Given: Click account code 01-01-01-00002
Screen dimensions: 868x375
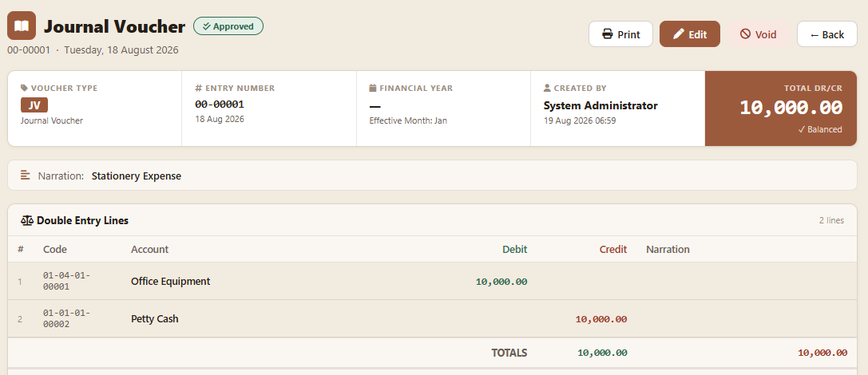Looking at the screenshot, I should coord(66,318).
